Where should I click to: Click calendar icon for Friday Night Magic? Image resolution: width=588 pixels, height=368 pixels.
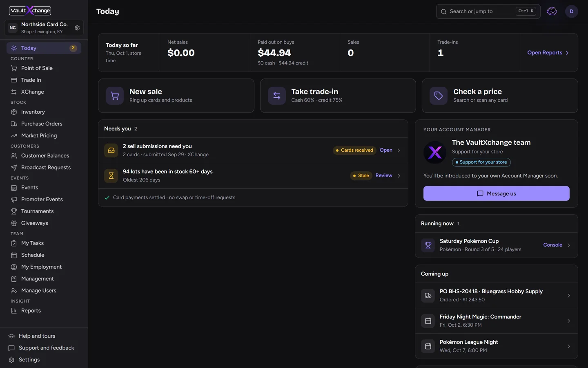[x=428, y=321]
